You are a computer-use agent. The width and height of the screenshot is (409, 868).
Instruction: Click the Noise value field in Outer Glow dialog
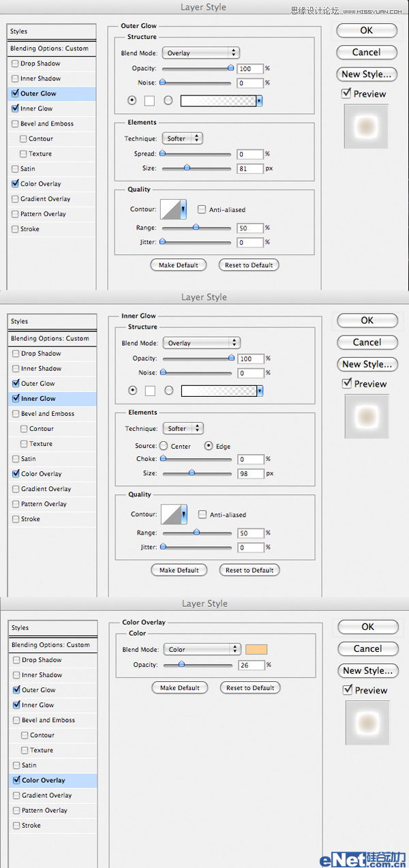click(x=250, y=83)
